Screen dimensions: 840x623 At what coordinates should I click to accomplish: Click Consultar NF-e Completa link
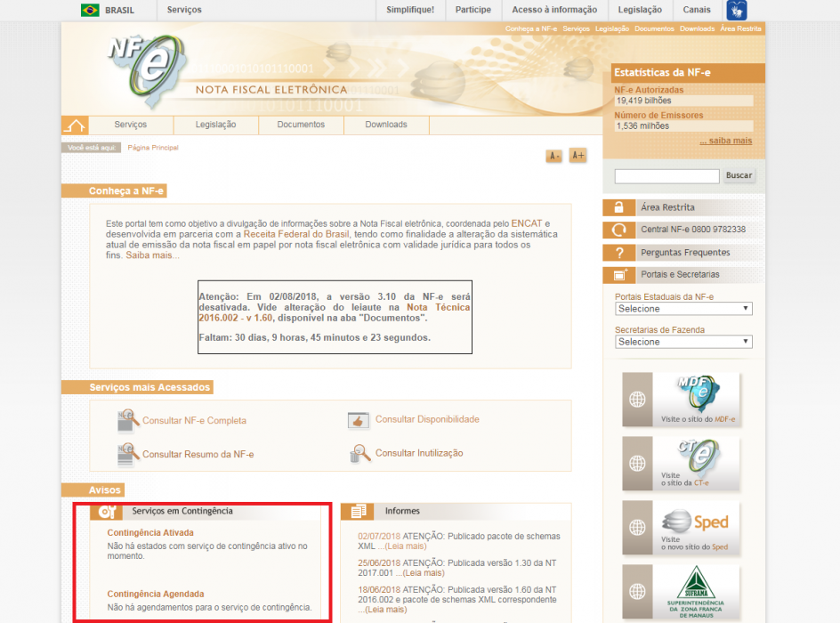pos(195,420)
